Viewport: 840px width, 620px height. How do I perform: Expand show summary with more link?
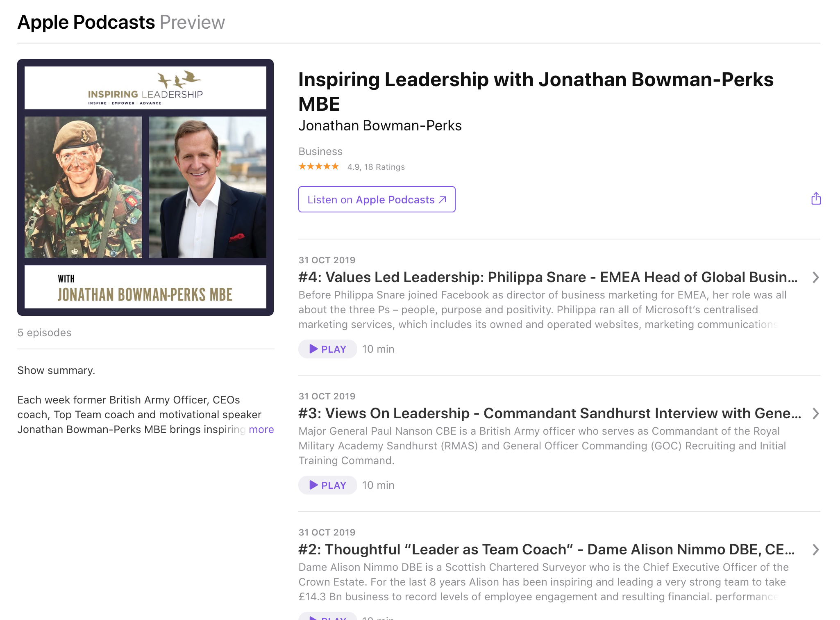tap(261, 429)
